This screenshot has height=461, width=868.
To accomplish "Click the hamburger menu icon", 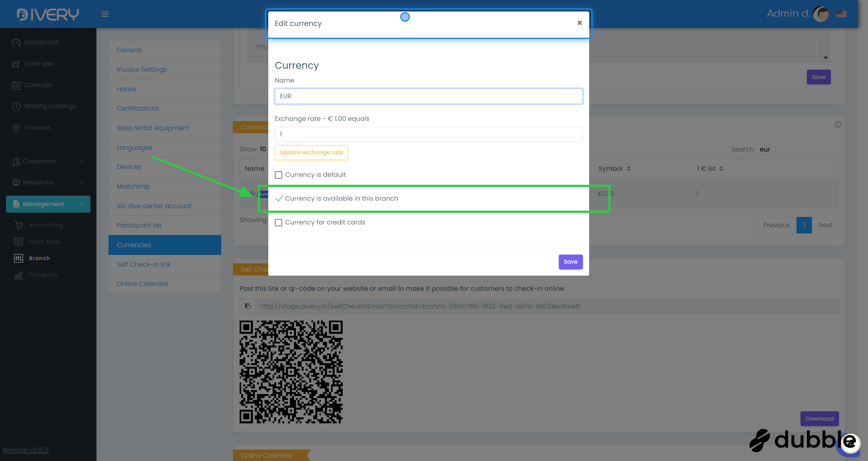I will 105,14.
